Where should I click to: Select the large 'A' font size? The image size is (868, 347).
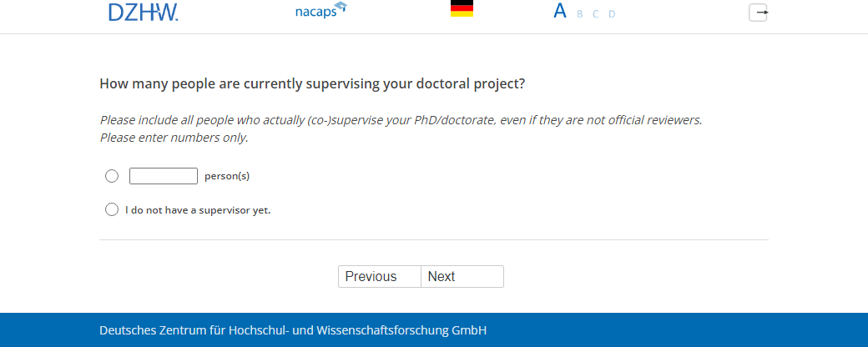click(x=560, y=12)
